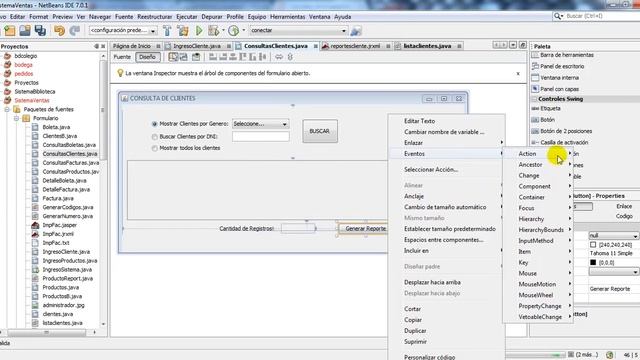
Task: Open the Seleccione... combo box
Action: click(x=260, y=124)
